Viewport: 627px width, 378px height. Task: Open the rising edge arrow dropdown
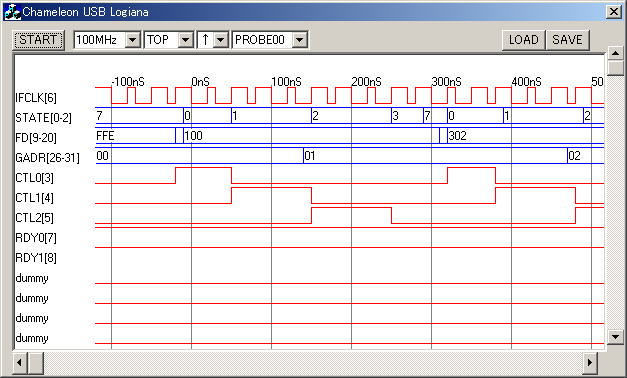pos(220,40)
